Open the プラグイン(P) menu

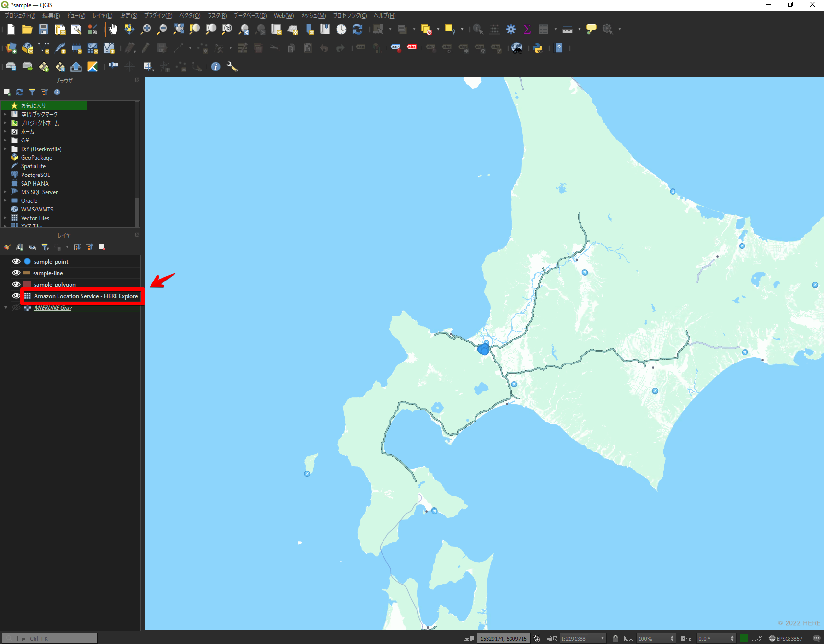[x=158, y=16]
